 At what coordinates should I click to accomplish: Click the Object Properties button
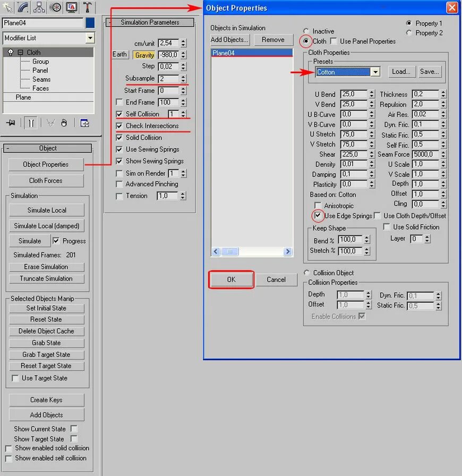pos(46,164)
